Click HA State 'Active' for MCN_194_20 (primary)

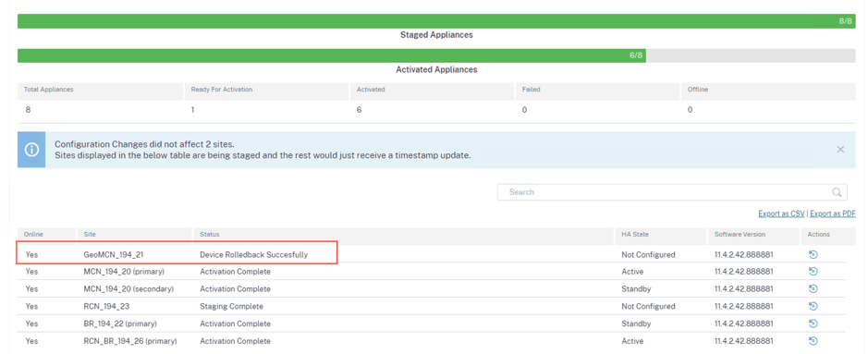(632, 272)
